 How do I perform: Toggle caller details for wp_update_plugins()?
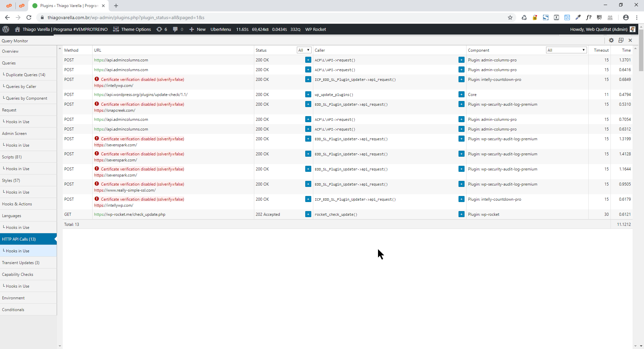coord(462,94)
